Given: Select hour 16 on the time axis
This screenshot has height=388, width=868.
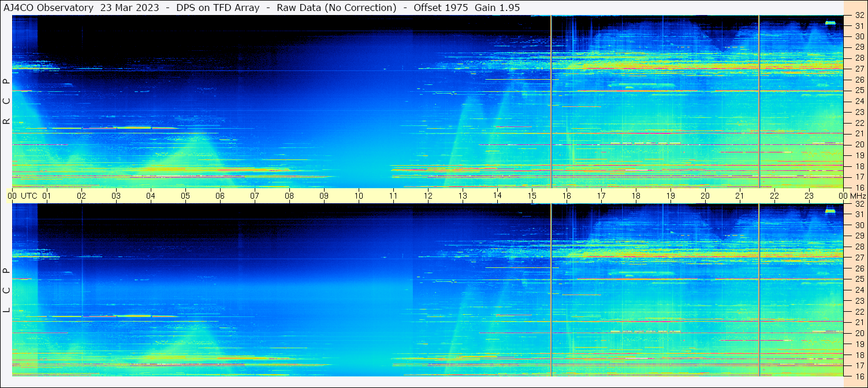Looking at the screenshot, I should 567,196.
